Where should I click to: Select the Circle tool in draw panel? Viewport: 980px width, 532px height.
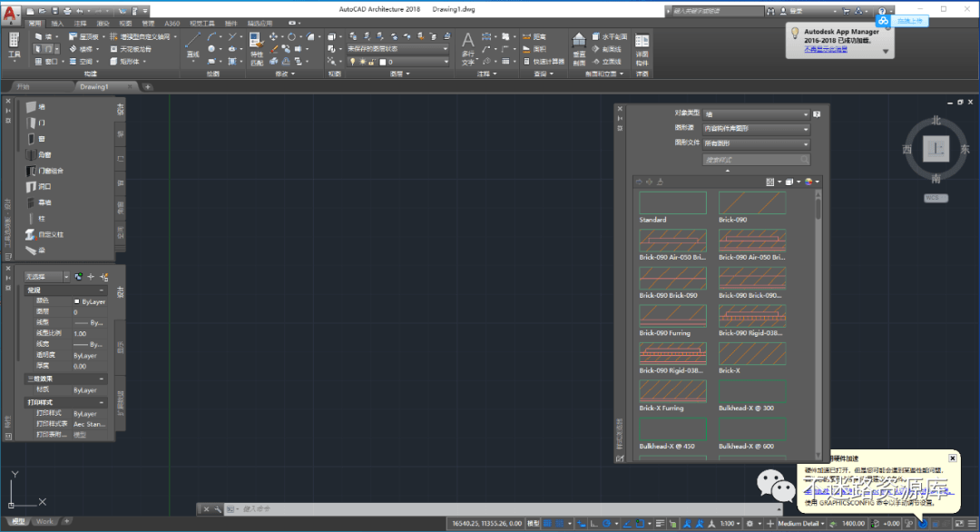(x=211, y=49)
